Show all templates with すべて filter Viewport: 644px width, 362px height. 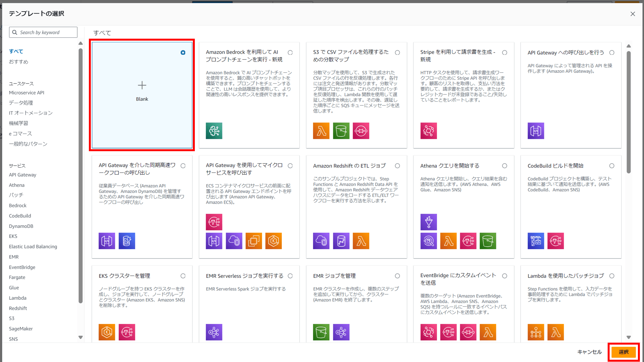(16, 51)
